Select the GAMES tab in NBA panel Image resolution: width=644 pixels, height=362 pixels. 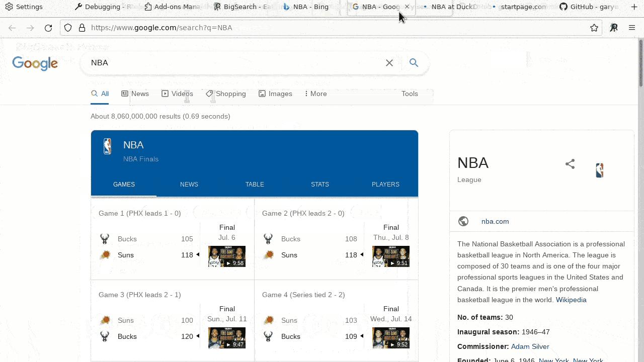point(124,185)
